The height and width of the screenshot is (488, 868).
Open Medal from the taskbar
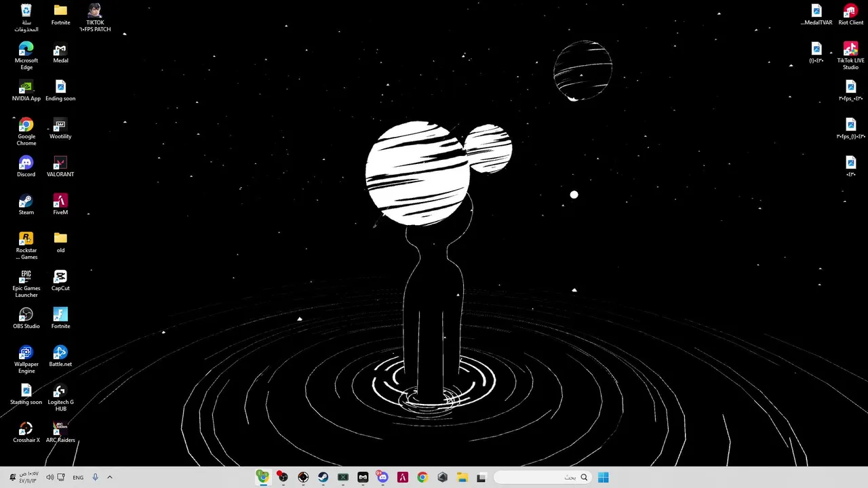coord(363,477)
